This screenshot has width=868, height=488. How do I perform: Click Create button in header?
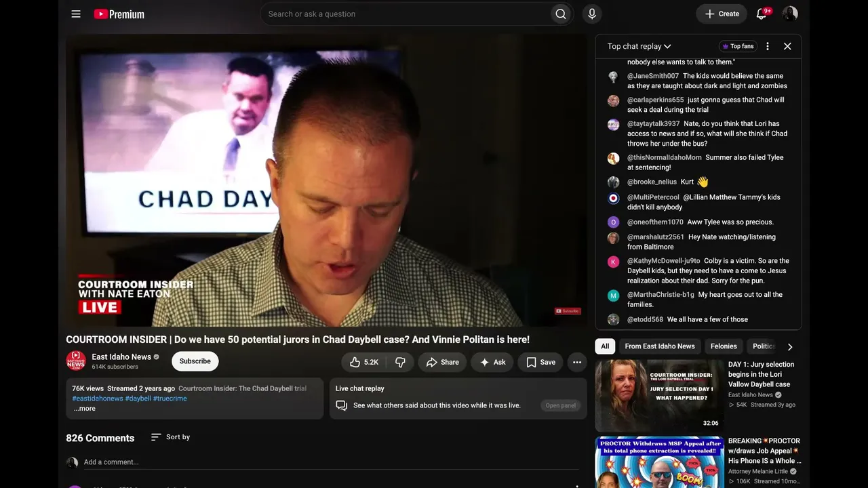coord(722,14)
